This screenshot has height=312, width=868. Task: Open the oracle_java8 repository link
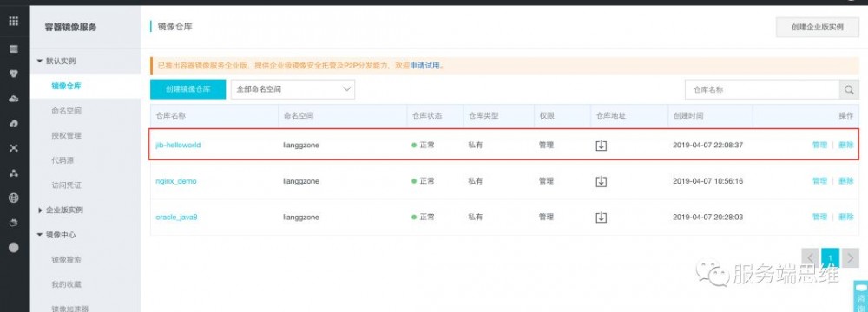coord(176,218)
